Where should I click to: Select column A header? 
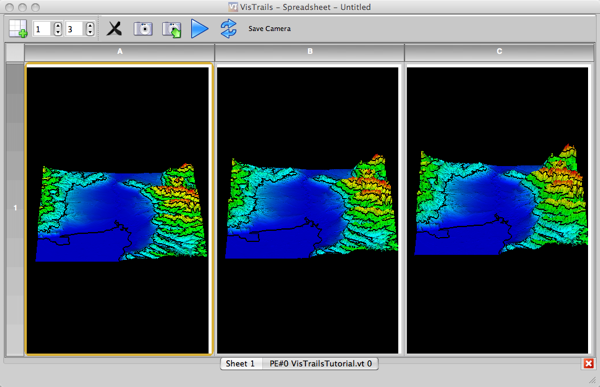tap(119, 52)
